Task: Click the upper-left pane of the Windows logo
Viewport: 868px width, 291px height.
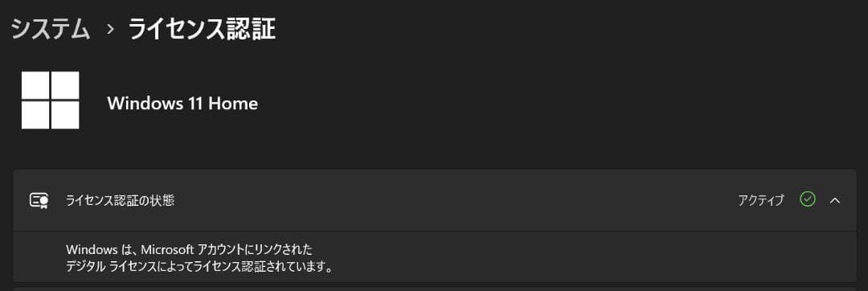Action: click(x=35, y=85)
